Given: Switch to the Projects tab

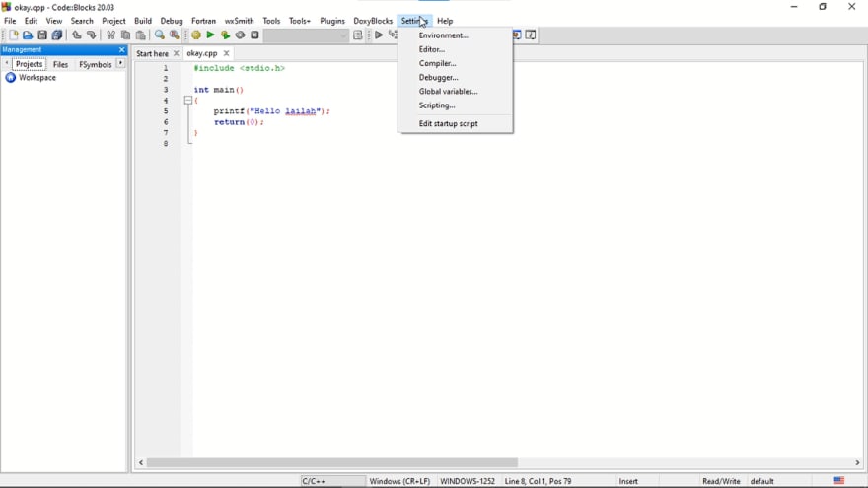Looking at the screenshot, I should tap(29, 64).
